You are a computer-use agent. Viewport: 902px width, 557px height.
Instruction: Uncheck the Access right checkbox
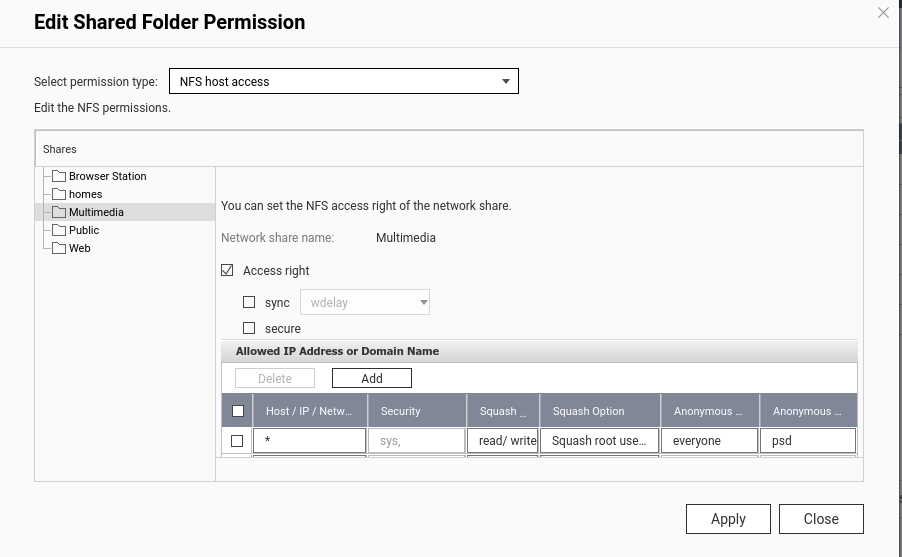pos(227,270)
